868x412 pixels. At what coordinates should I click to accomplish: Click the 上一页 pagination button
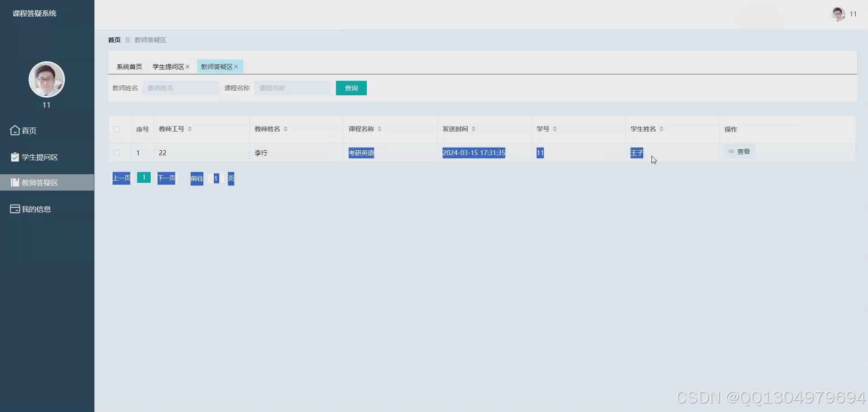[x=121, y=178]
